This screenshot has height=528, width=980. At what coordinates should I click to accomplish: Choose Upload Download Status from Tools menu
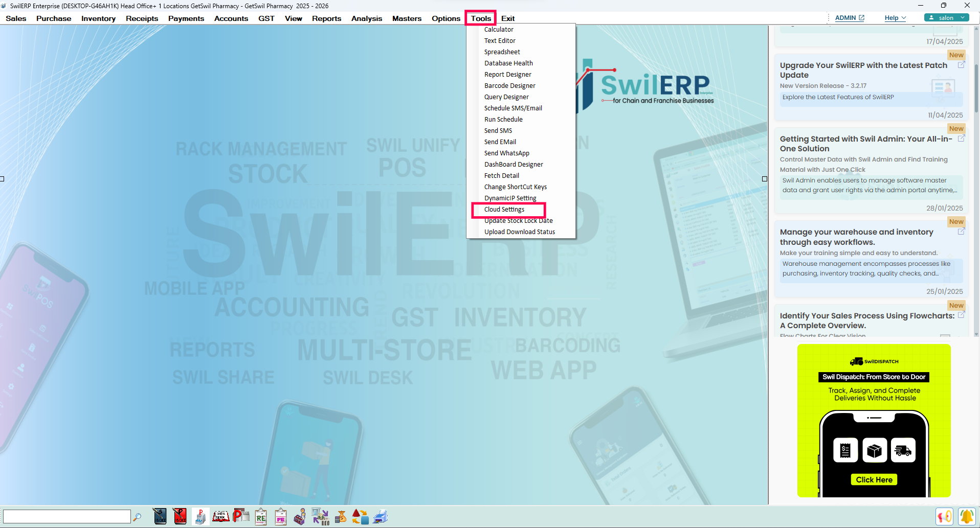point(519,232)
